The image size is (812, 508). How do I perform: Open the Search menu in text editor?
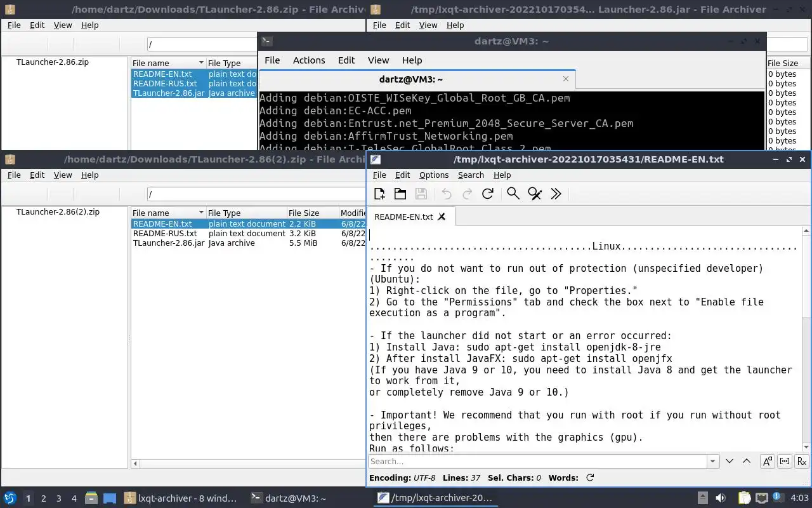click(x=471, y=175)
